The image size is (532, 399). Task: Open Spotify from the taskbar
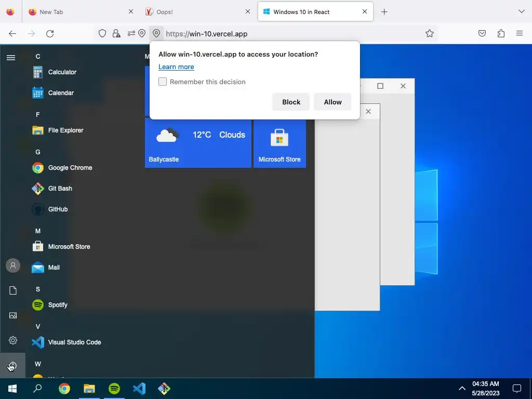(114, 389)
